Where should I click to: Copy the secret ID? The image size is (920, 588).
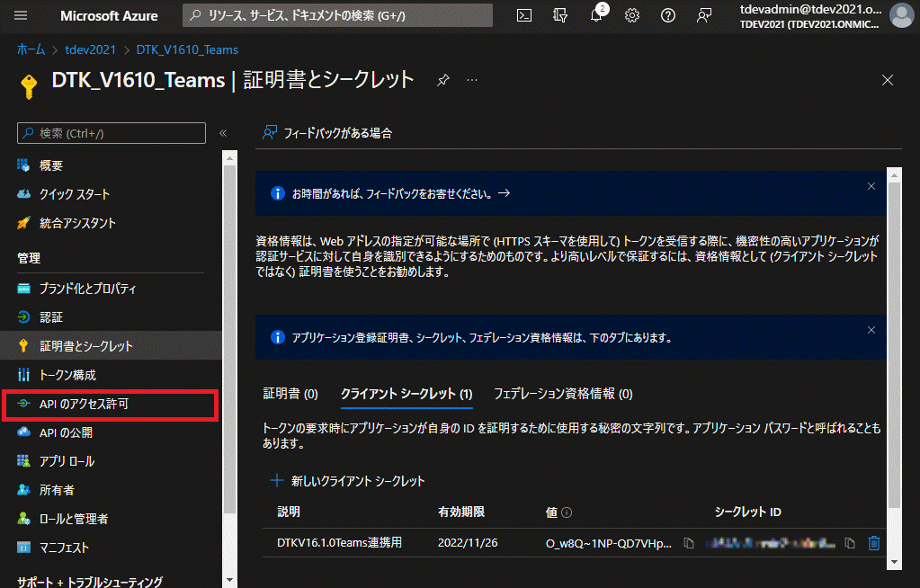pos(850,543)
